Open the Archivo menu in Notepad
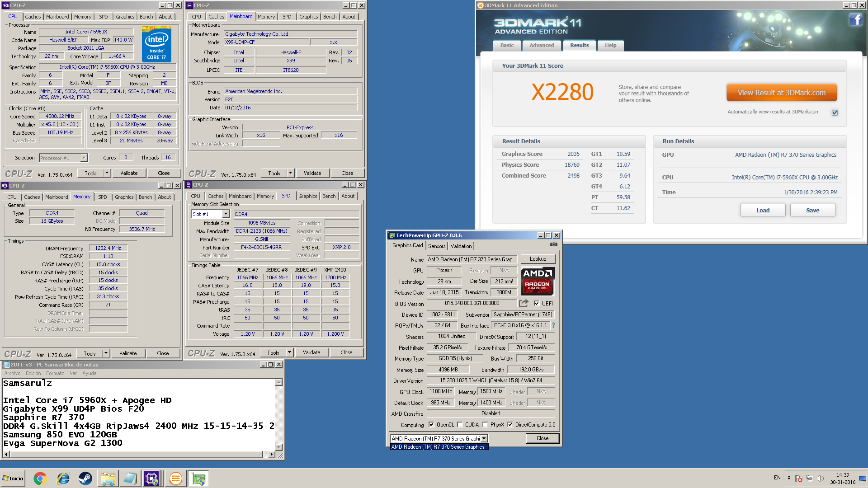This screenshot has width=868, height=488. (x=12, y=373)
